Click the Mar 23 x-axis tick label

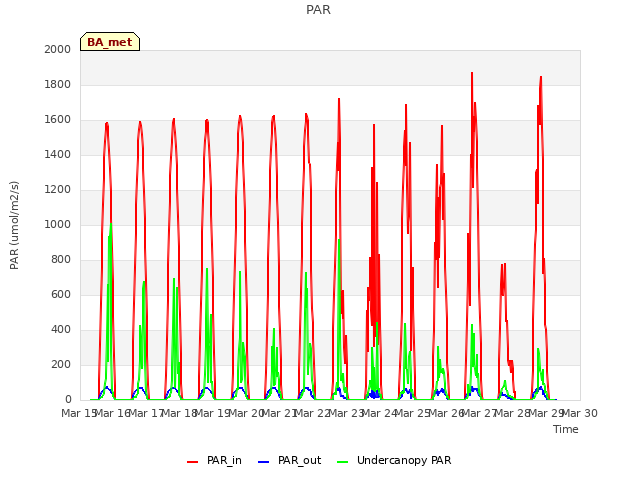point(346,413)
